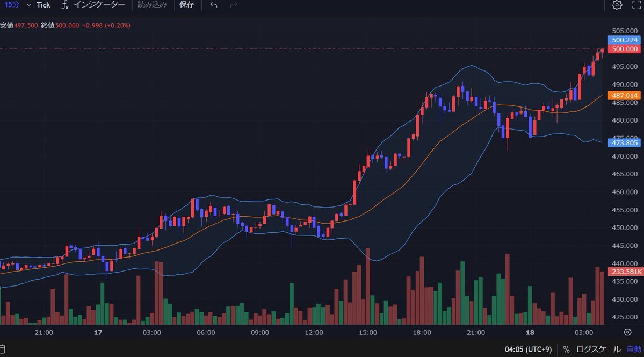644x357 pixels.
Task: Click the axis target settings icon
Action: coord(627,332)
